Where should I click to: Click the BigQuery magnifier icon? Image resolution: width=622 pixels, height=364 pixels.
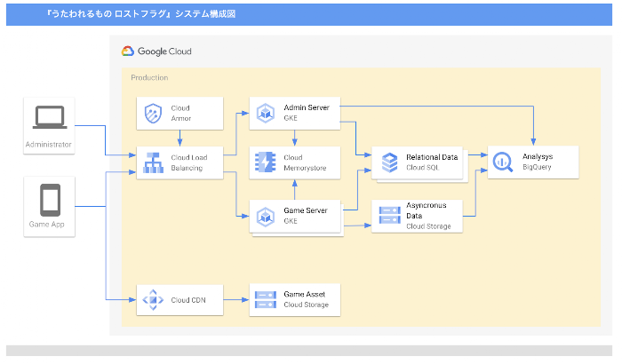503,162
